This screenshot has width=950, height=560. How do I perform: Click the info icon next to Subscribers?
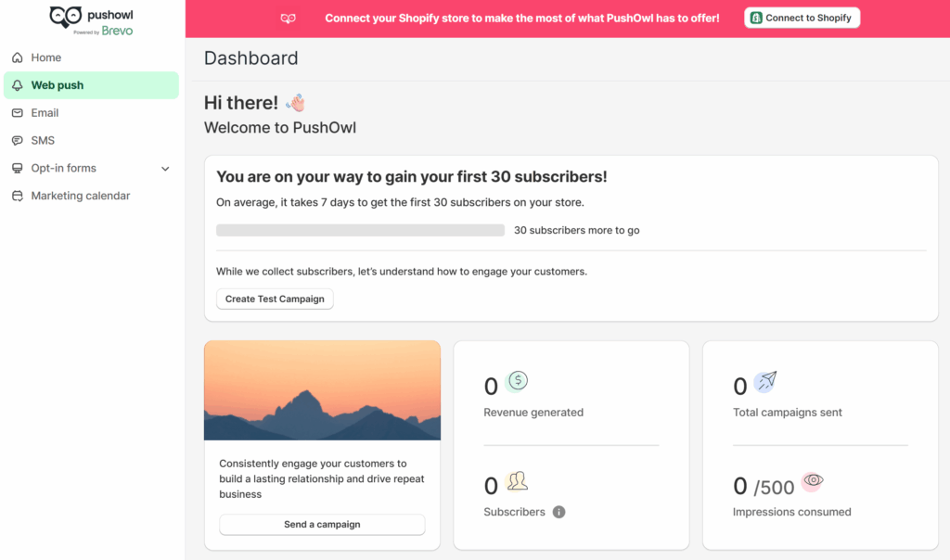click(559, 511)
